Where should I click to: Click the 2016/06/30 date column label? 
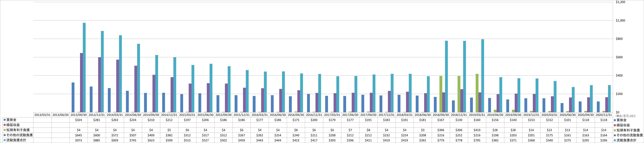point(278,115)
